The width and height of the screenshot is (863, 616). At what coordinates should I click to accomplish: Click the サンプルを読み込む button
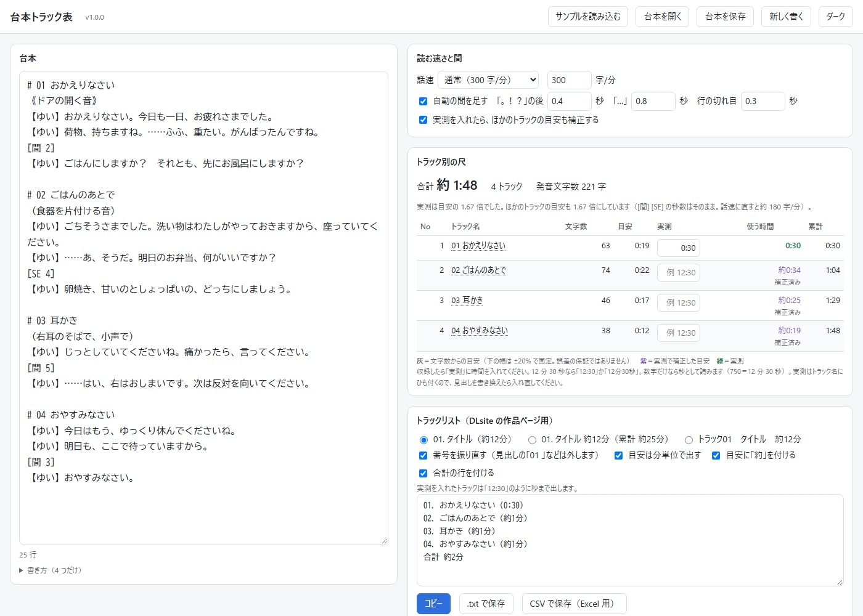(x=588, y=17)
